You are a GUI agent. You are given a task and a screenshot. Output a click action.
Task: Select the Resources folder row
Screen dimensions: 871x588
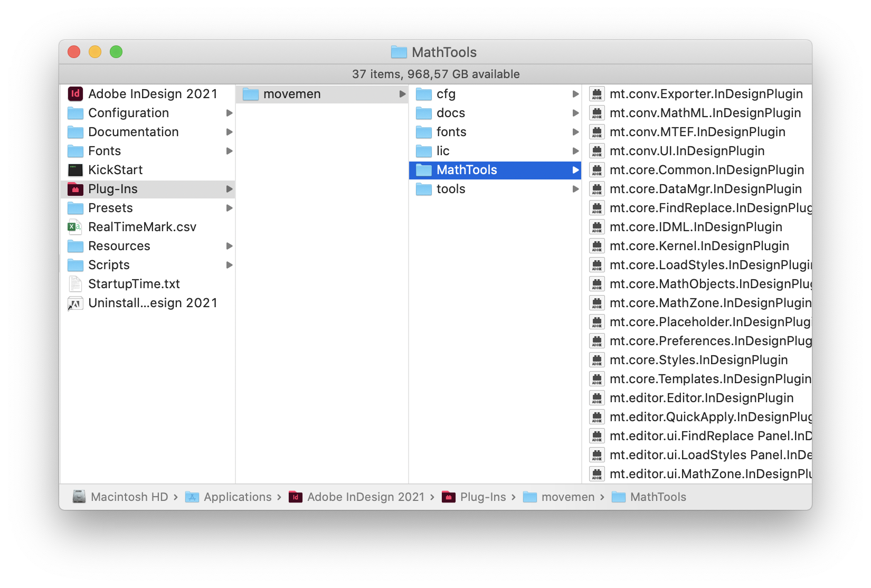tap(148, 246)
